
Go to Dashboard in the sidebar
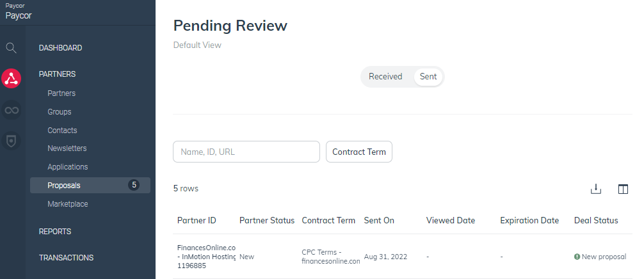(60, 48)
